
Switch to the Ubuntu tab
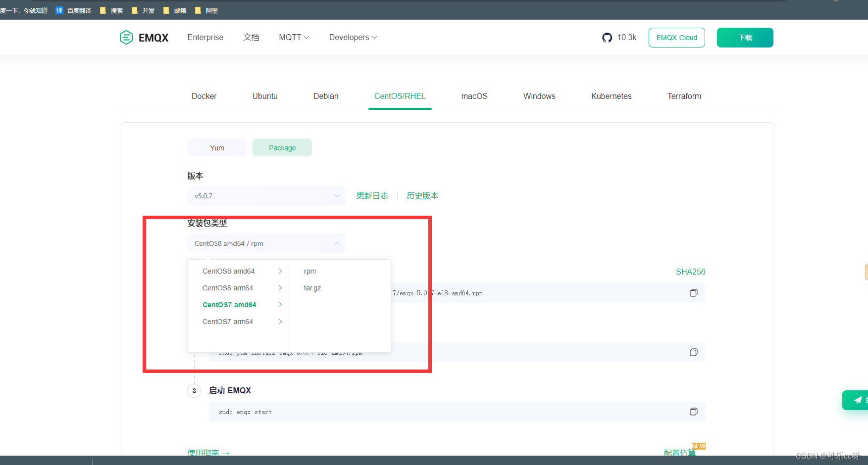click(x=265, y=96)
